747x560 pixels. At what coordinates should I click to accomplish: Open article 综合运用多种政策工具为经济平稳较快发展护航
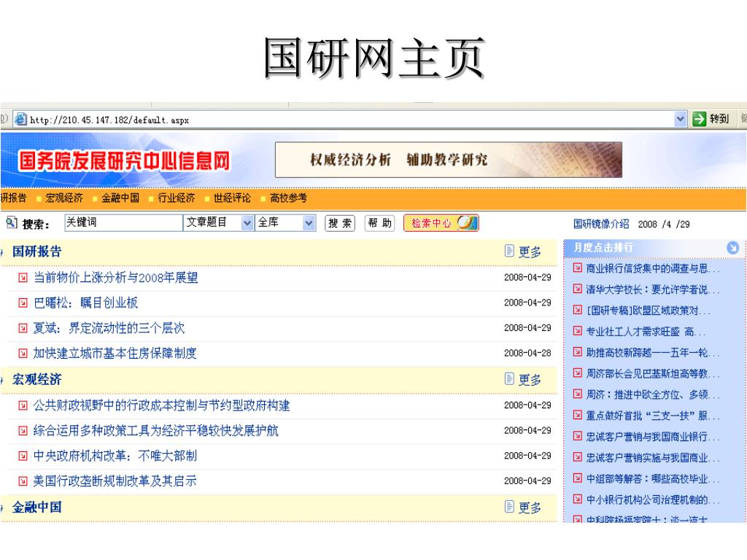pyautogui.click(x=156, y=431)
